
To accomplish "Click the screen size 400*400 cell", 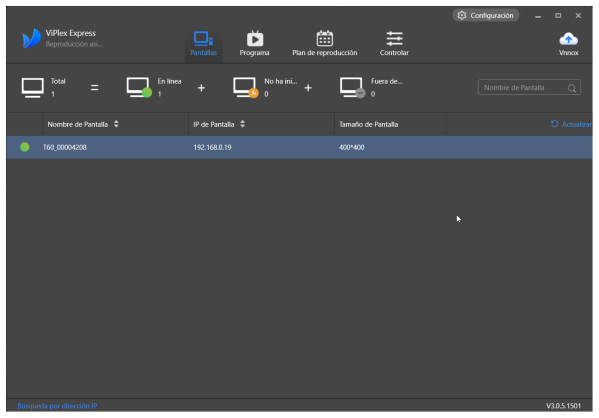I will click(351, 147).
